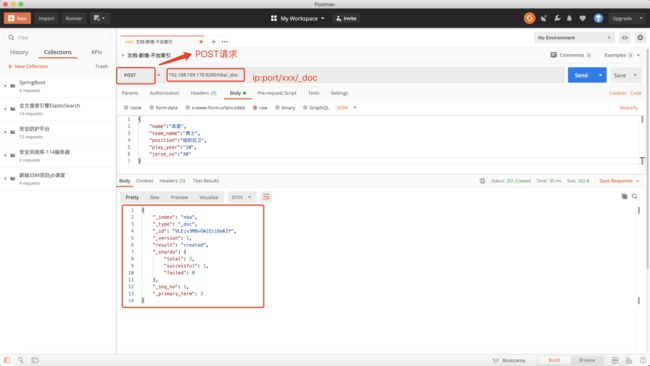Click the workspace grid icon

[x=274, y=18]
